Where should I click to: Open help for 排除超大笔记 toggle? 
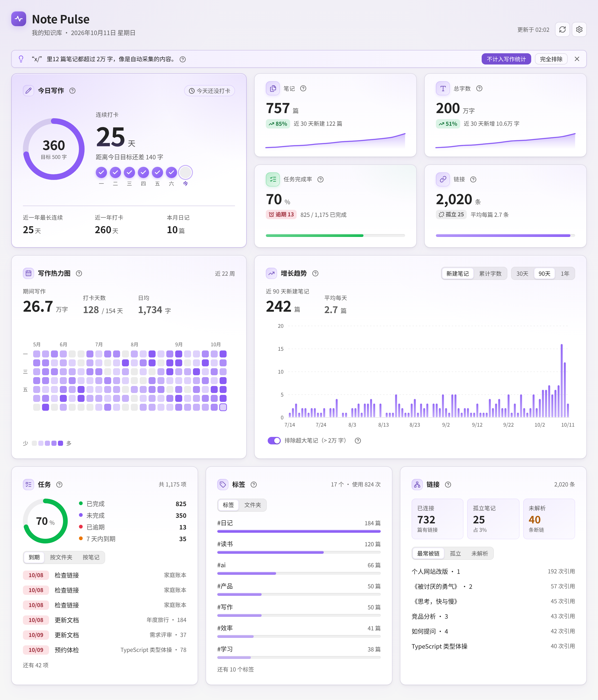point(358,441)
